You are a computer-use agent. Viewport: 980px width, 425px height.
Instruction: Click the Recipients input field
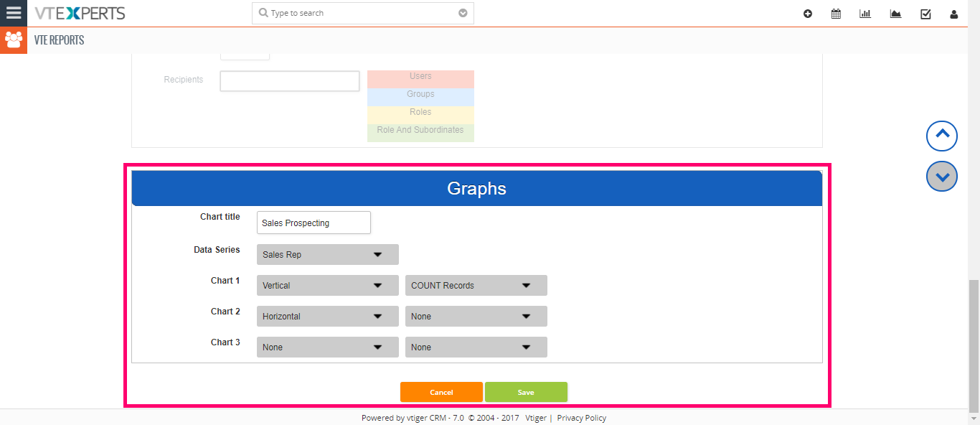(x=290, y=81)
